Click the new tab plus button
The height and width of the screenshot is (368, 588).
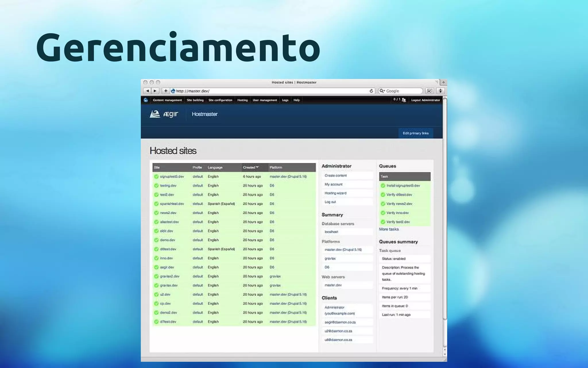pyautogui.click(x=443, y=82)
